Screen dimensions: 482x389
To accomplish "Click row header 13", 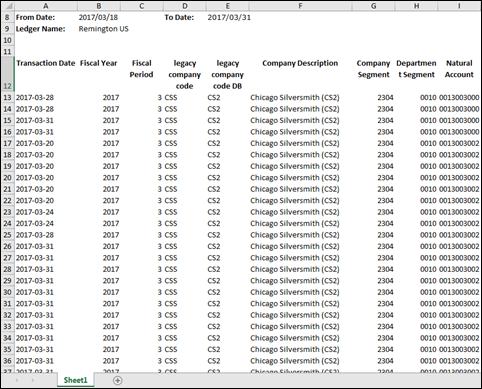I will tap(7, 98).
